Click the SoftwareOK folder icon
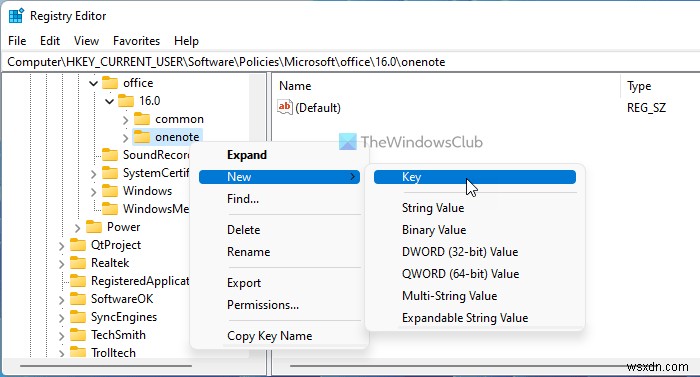 78,299
